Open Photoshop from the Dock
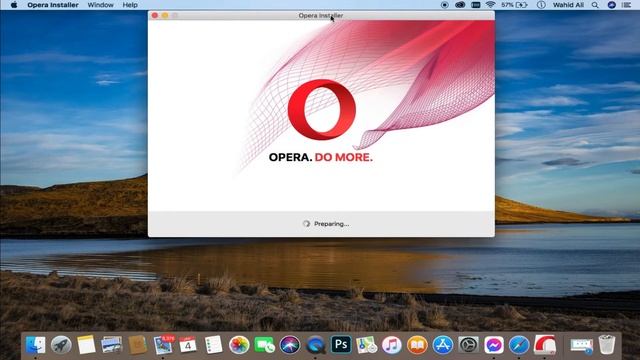 341,345
